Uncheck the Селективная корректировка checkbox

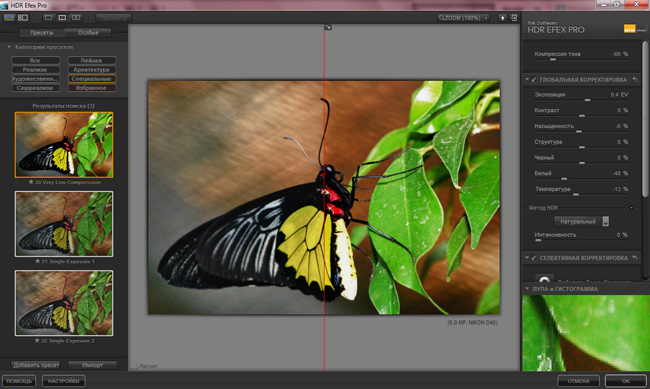point(534,258)
